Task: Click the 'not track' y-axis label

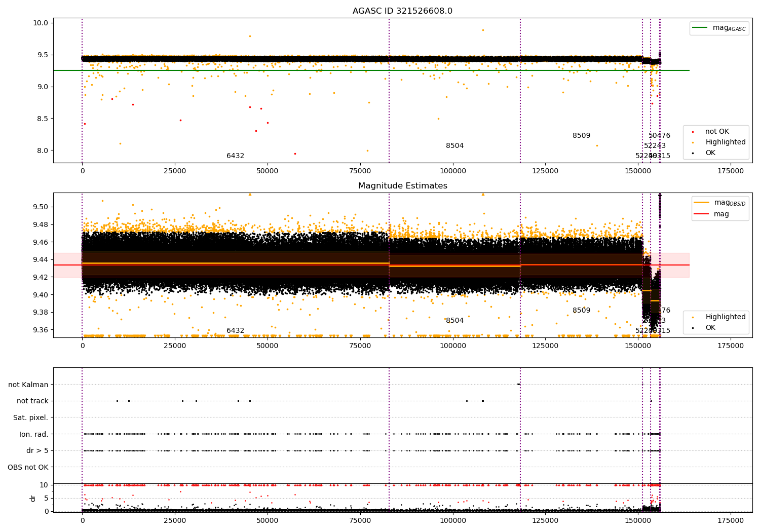Action: [x=32, y=401]
